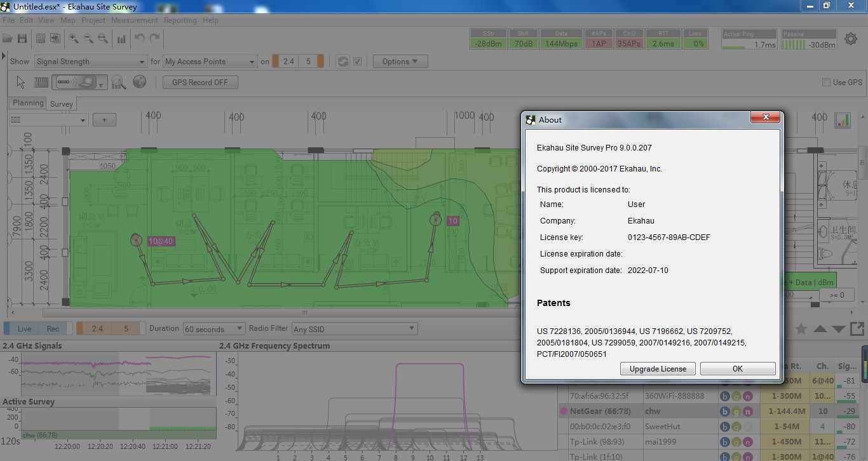Open the bar chart statistics toolbar icon
This screenshot has width=868, height=461.
click(x=121, y=39)
